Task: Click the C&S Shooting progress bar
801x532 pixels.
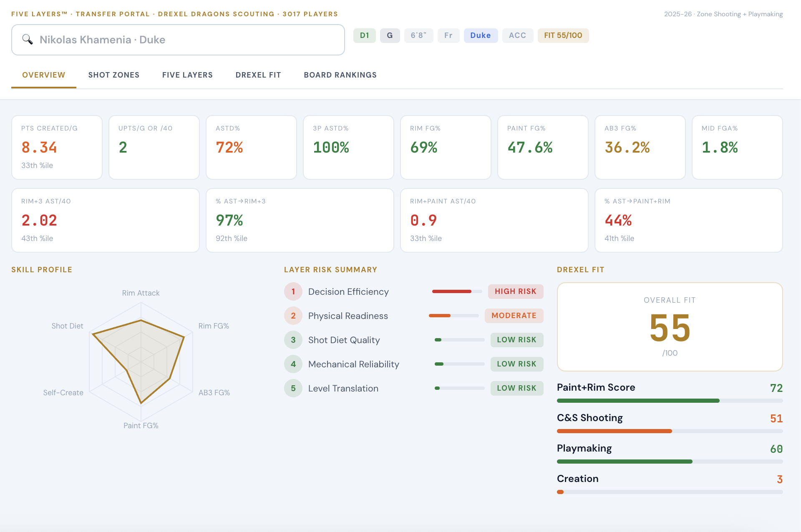Action: coord(670,431)
